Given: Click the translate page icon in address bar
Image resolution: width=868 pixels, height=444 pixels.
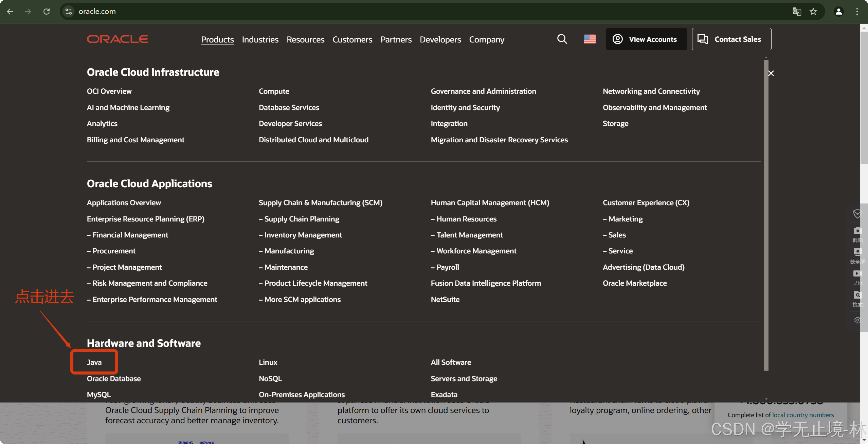Looking at the screenshot, I should [797, 12].
